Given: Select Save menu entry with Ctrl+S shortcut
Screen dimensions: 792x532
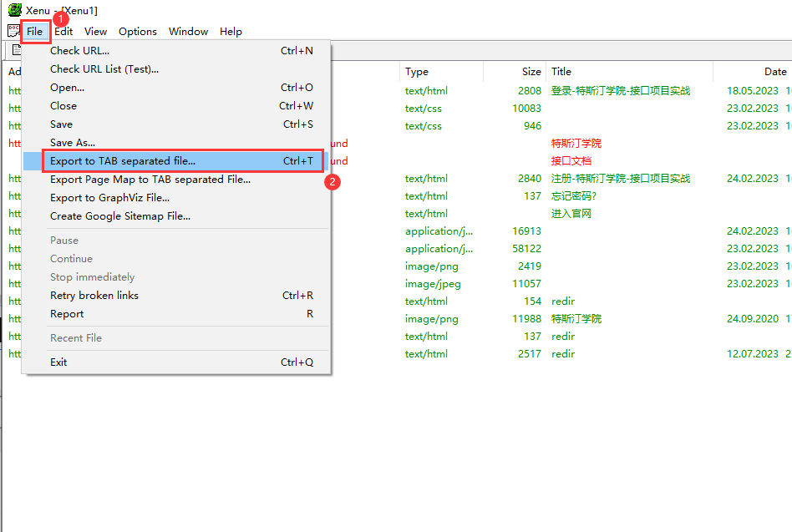Looking at the screenshot, I should [x=175, y=124].
